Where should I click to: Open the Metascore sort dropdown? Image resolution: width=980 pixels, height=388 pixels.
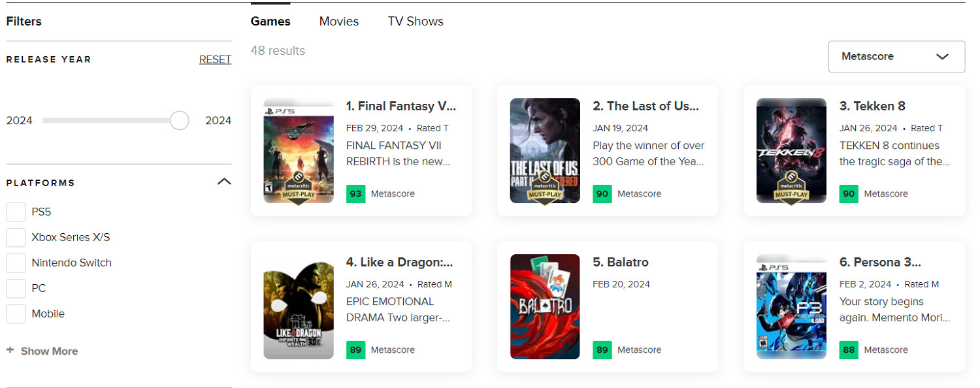896,57
